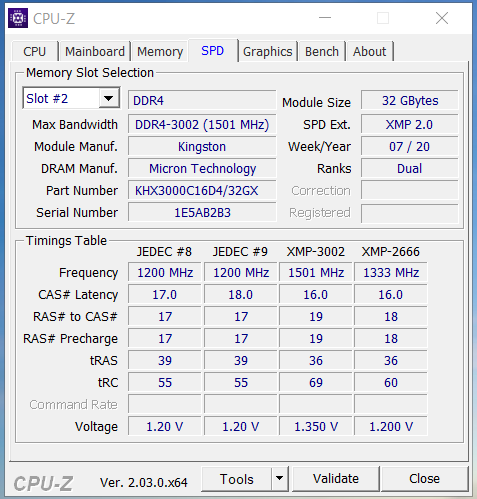Viewport: 477px width, 499px height.
Task: Click the 1.350 V voltage value
Action: tap(316, 426)
